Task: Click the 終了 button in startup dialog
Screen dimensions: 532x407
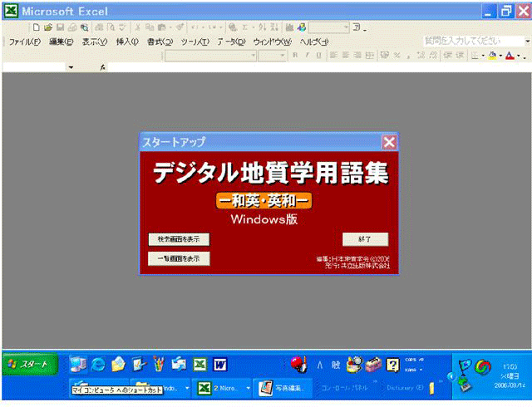Action: pos(365,239)
